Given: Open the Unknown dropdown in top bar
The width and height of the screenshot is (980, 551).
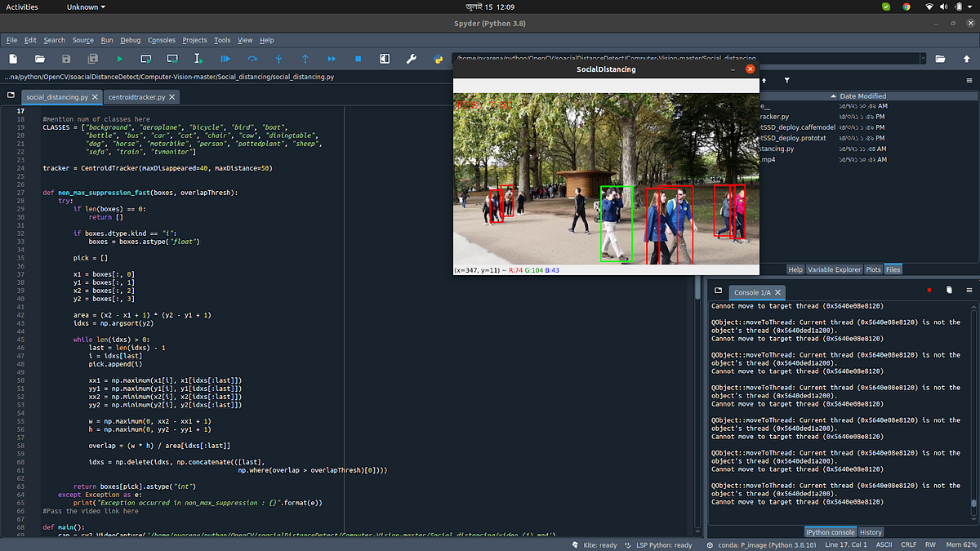Looking at the screenshot, I should (86, 7).
